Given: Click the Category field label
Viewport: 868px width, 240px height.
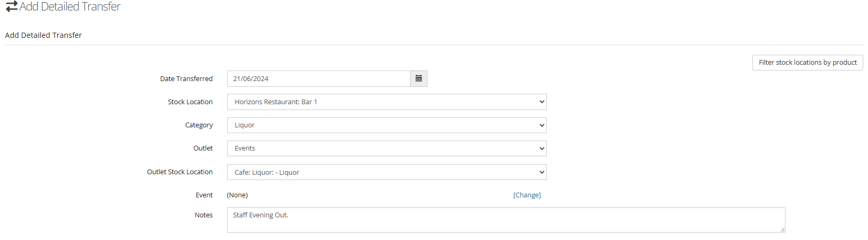Looking at the screenshot, I should point(199,125).
